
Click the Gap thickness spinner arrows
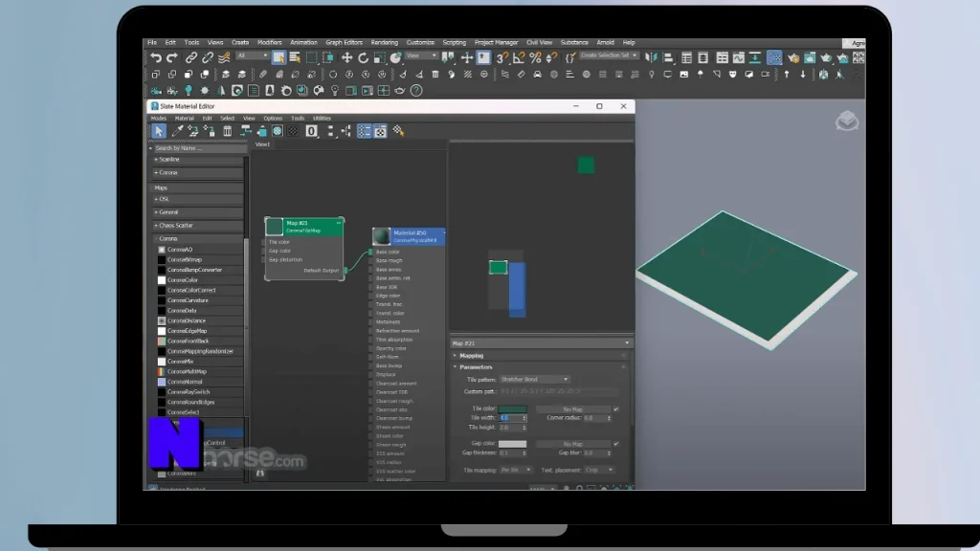click(524, 452)
